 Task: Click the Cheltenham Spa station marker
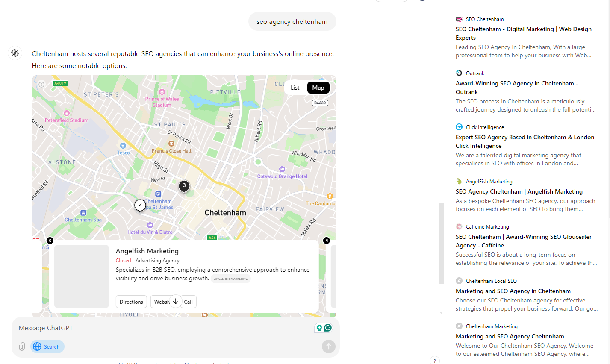83,213
